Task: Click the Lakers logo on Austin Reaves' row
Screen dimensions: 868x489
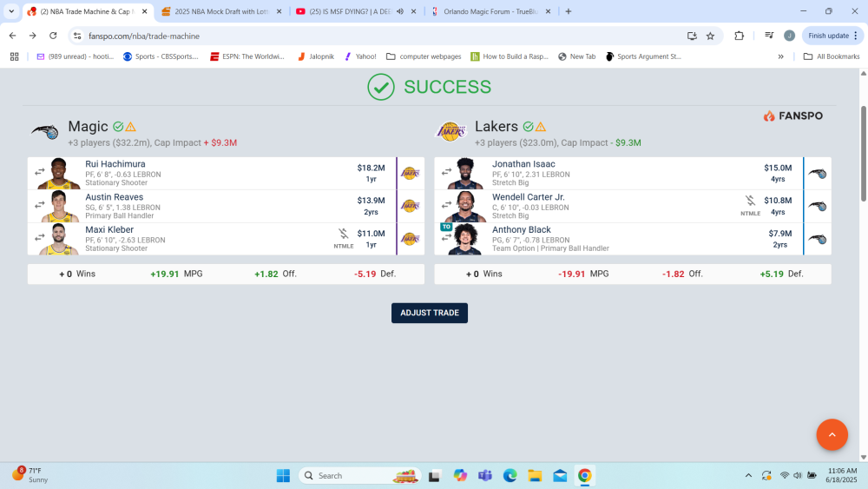Action: [x=410, y=206]
